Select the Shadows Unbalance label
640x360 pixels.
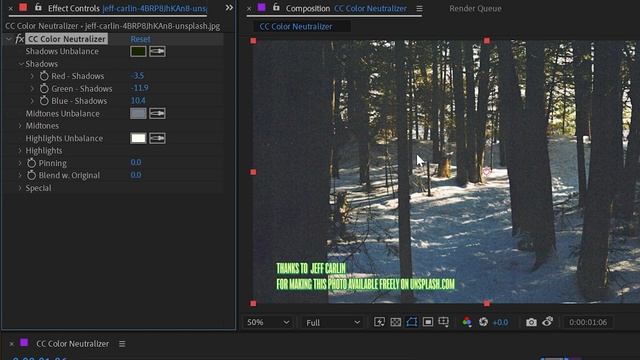tap(62, 51)
